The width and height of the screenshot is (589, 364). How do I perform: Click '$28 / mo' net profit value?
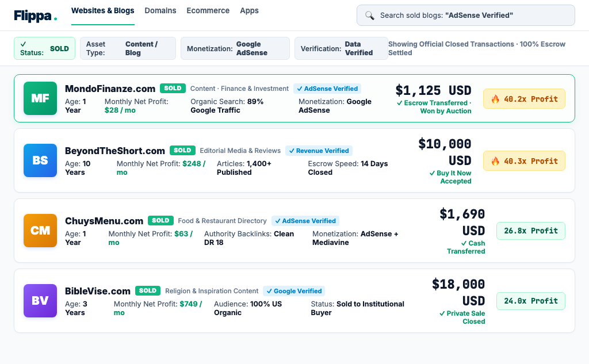(120, 110)
